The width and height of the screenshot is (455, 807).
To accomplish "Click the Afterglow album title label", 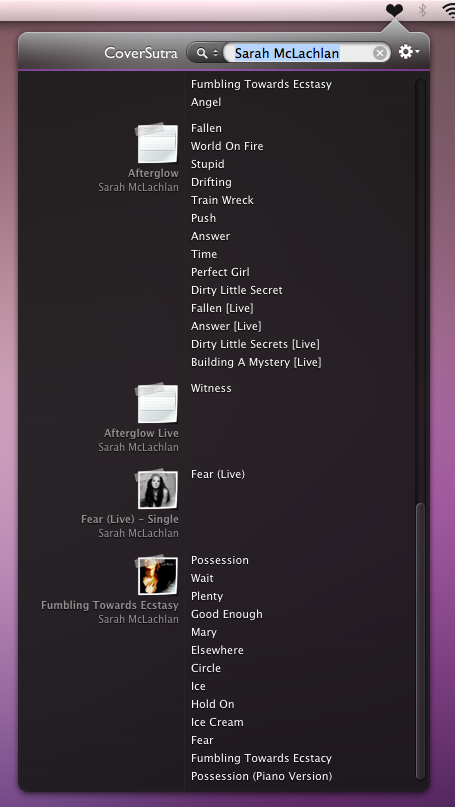I will pyautogui.click(x=153, y=173).
